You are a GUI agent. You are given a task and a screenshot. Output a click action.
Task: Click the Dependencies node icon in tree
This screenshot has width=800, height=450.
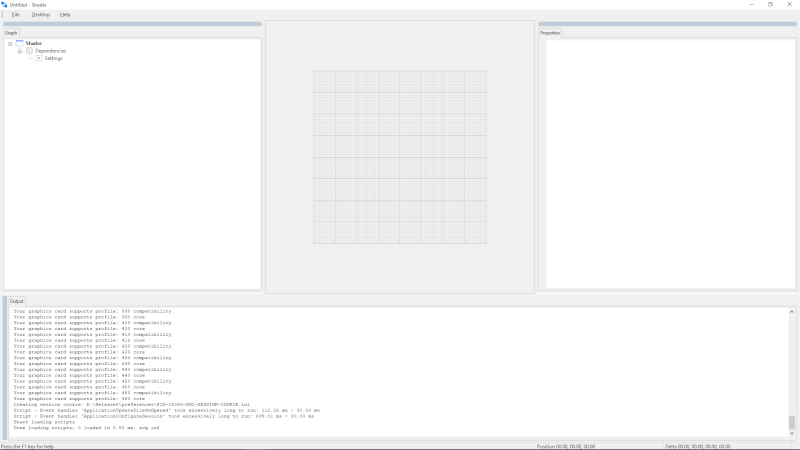click(x=29, y=51)
